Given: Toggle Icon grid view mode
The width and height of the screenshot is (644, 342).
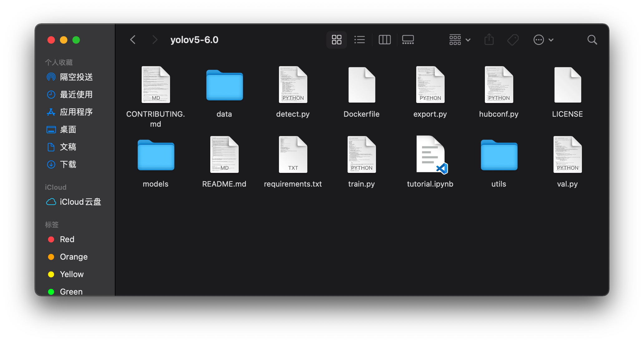Looking at the screenshot, I should pos(336,40).
